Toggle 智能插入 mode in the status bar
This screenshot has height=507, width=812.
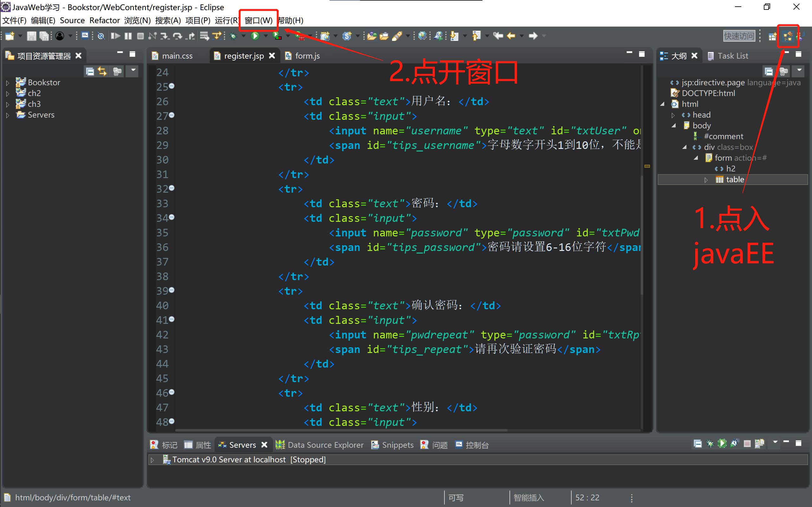pyautogui.click(x=528, y=497)
